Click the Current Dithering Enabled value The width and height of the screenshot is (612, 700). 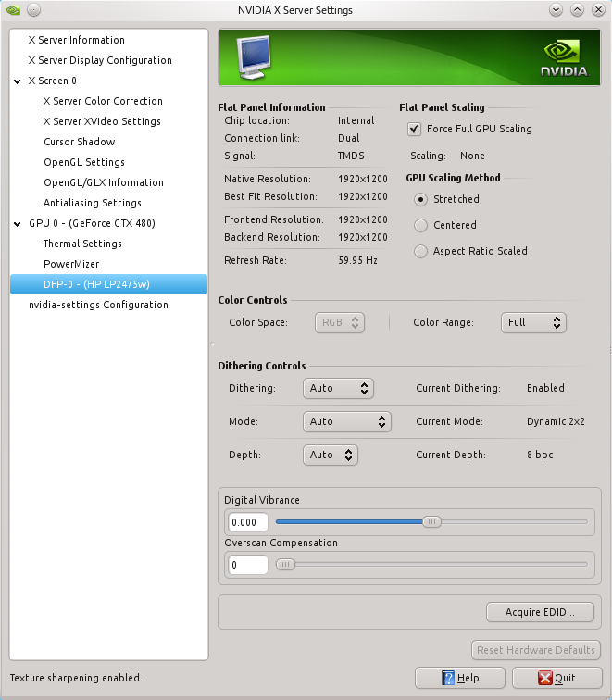[545, 388]
